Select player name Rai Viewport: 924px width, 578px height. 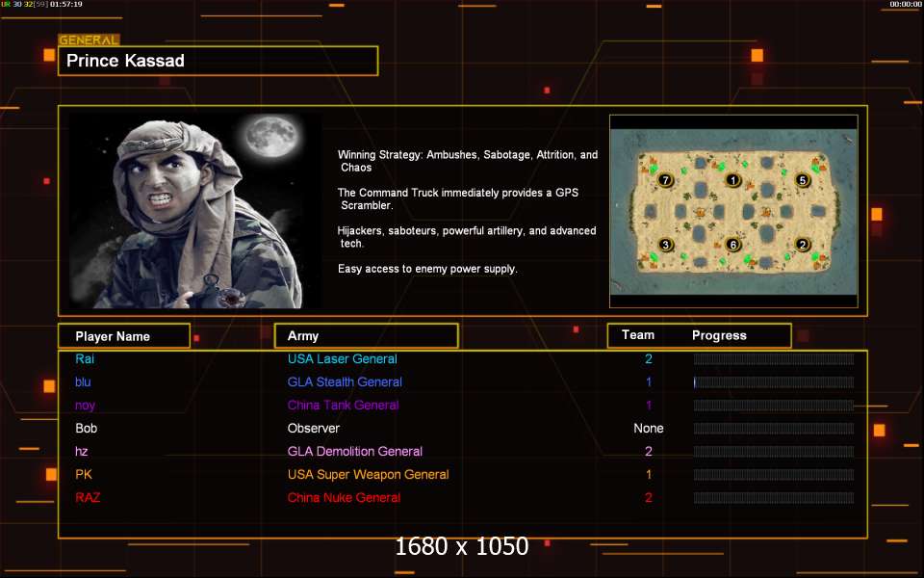click(x=85, y=358)
